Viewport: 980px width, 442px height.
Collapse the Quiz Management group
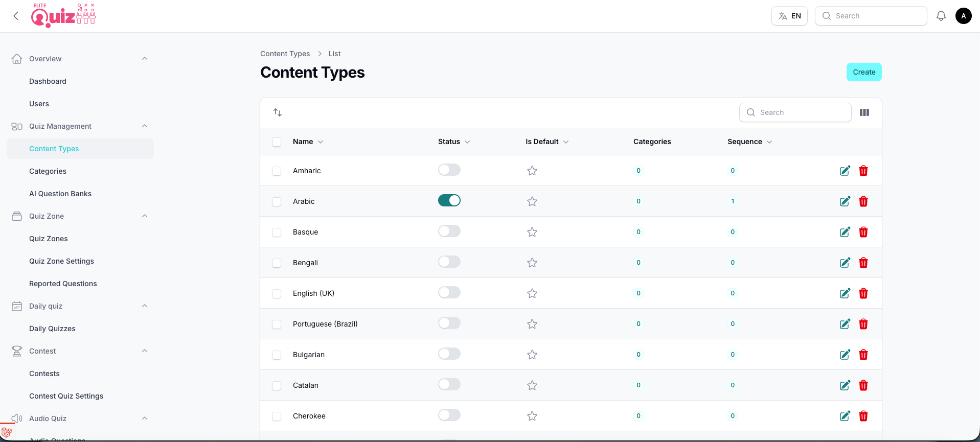coord(145,126)
